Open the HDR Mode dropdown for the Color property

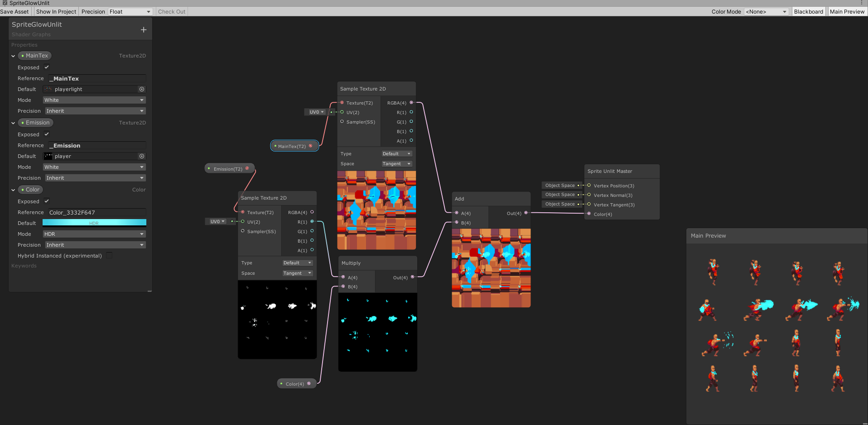click(x=94, y=234)
